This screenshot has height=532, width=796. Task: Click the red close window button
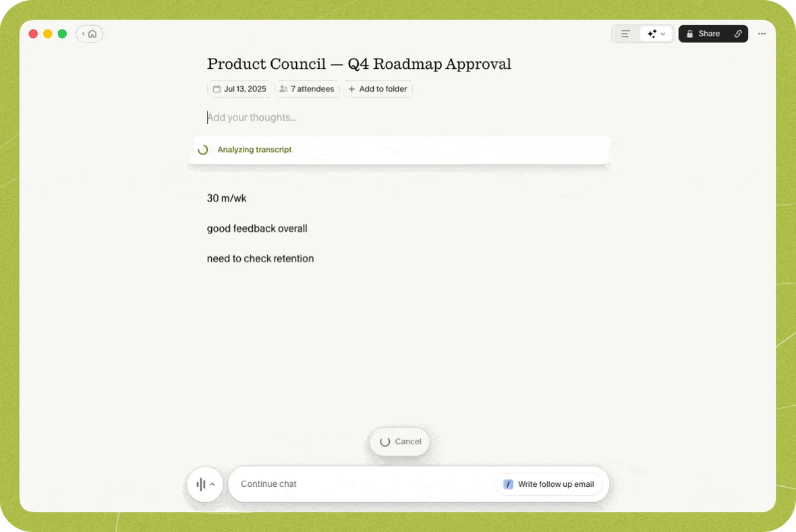coord(33,34)
